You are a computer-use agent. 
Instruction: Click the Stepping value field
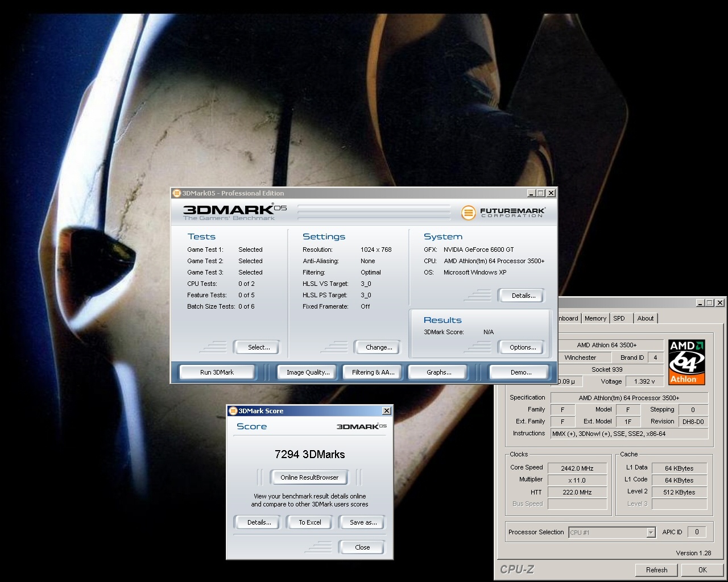tap(693, 410)
